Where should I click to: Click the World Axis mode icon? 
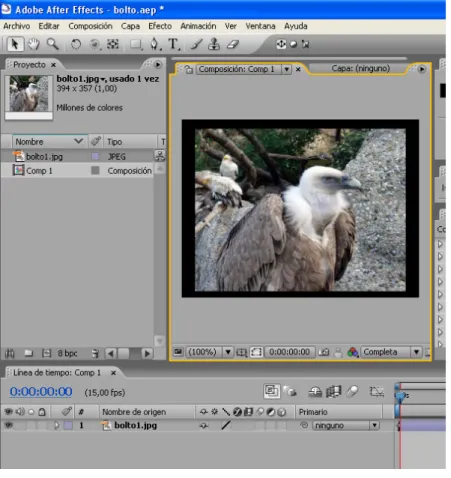[293, 44]
